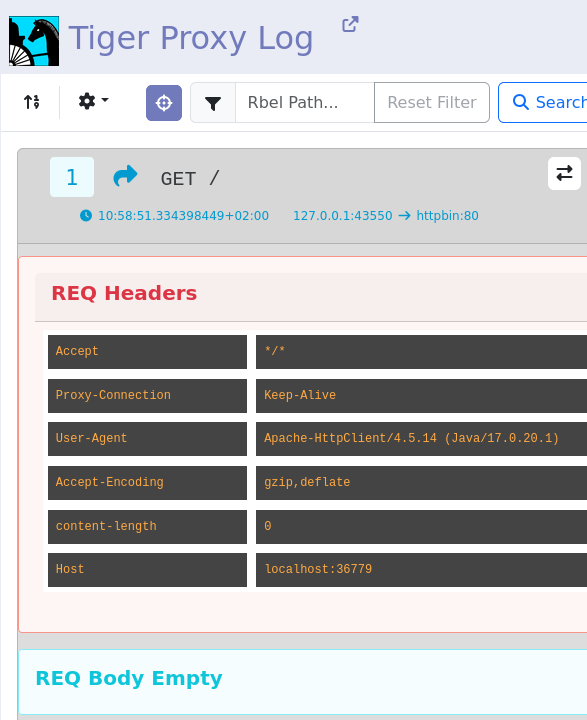Click the Reset Filter button
This screenshot has height=720, width=587.
point(432,102)
